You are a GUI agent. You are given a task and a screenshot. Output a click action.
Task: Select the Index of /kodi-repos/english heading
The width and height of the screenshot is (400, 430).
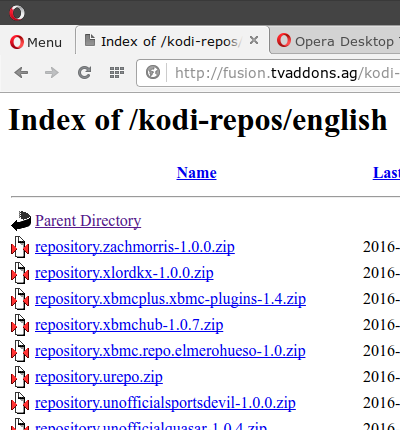[x=198, y=120]
